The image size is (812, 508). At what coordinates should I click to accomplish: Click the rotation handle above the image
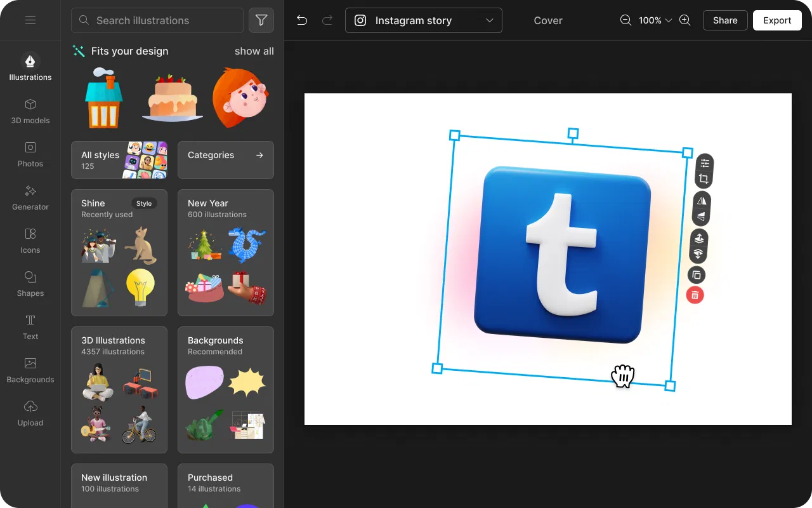pyautogui.click(x=573, y=133)
